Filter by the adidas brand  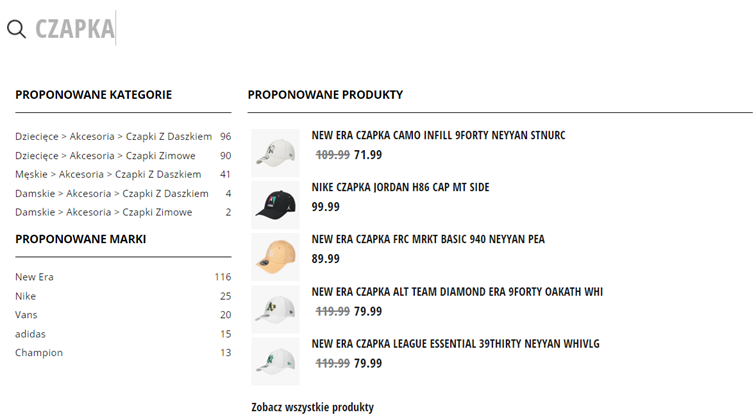[x=123, y=334]
